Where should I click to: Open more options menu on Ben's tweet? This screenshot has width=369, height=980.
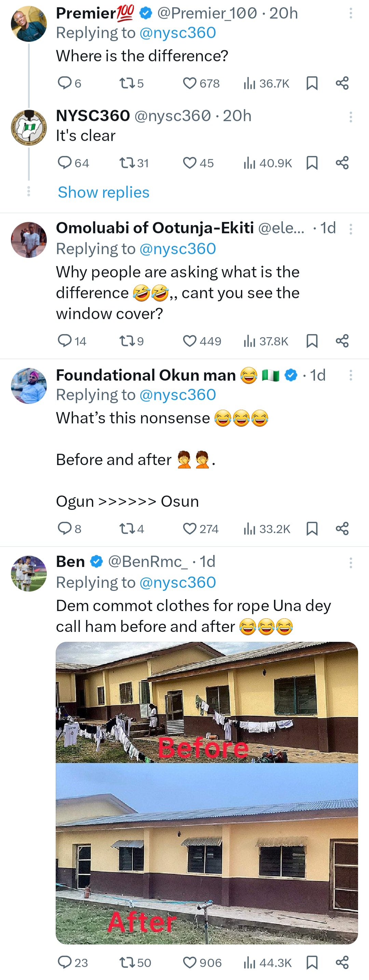pos(350,563)
